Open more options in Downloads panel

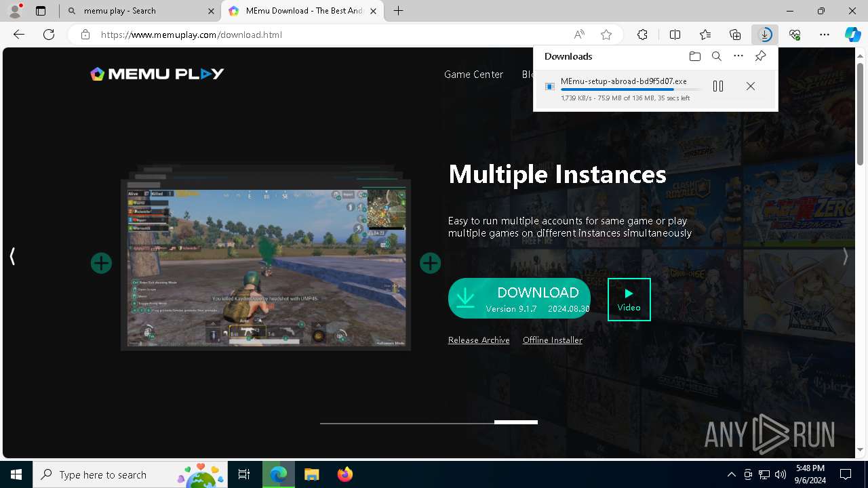point(738,56)
